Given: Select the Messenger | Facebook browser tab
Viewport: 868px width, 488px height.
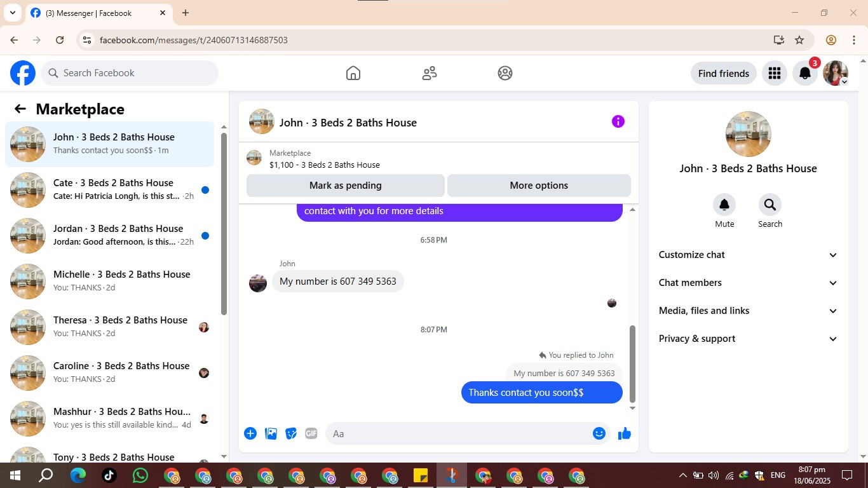Looking at the screenshot, I should pyautogui.click(x=98, y=13).
